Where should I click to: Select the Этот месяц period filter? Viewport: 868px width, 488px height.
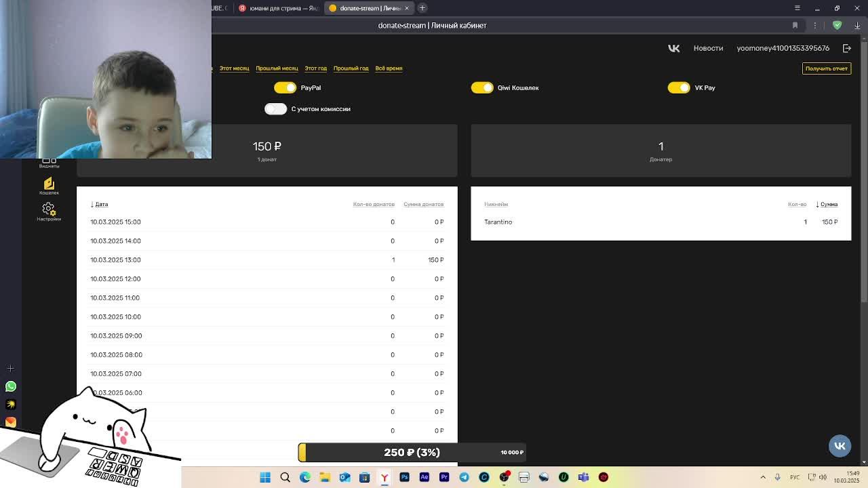(234, 68)
